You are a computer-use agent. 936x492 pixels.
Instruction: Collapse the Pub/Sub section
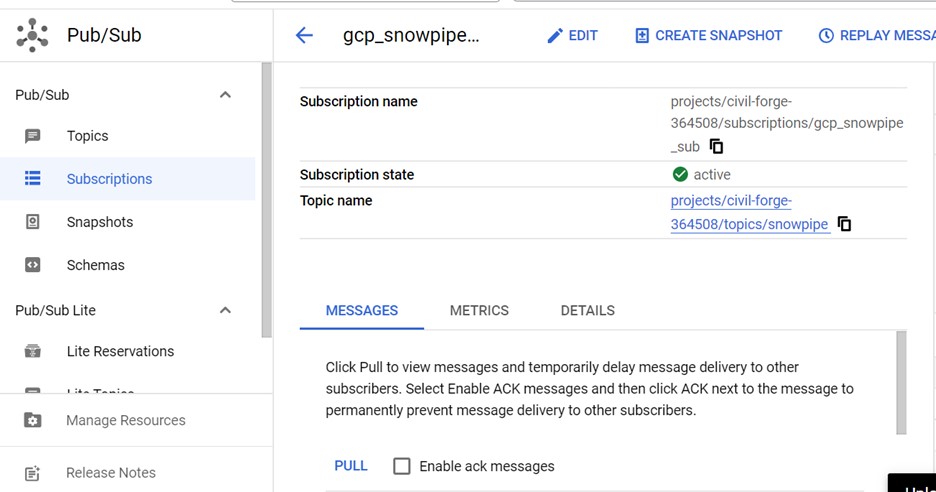coord(225,95)
